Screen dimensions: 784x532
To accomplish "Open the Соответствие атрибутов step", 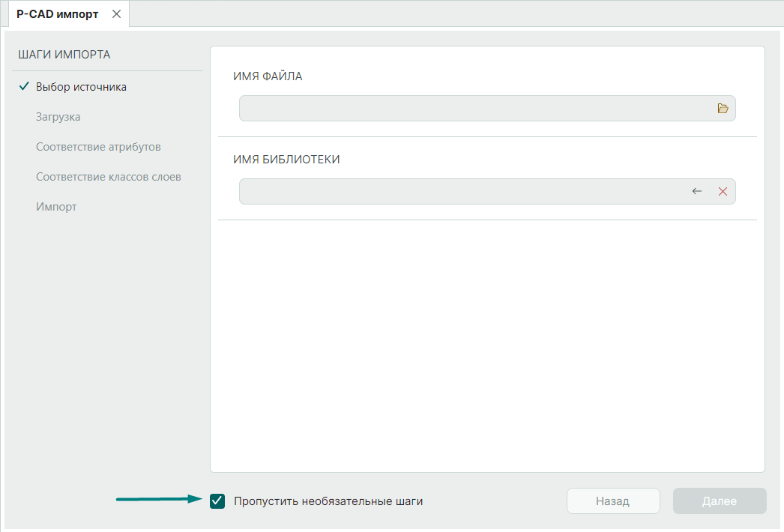I will (x=98, y=147).
